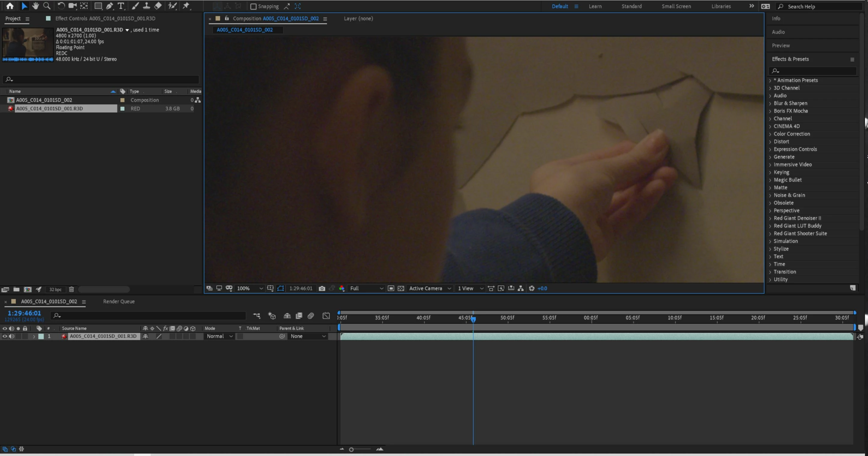Open the 100% magnification dropdown
The height and width of the screenshot is (456, 868).
pyautogui.click(x=249, y=289)
